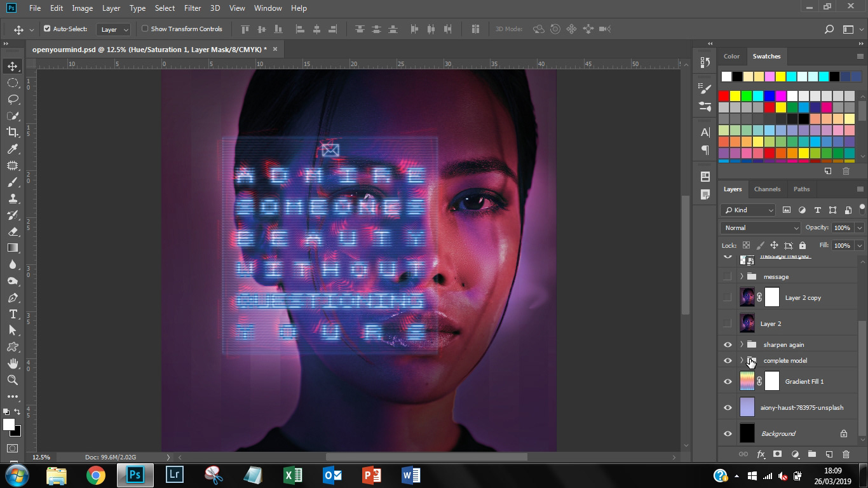Screen dimensions: 868x488
Task: Open the Opacity dropdown arrow
Action: [860, 227]
